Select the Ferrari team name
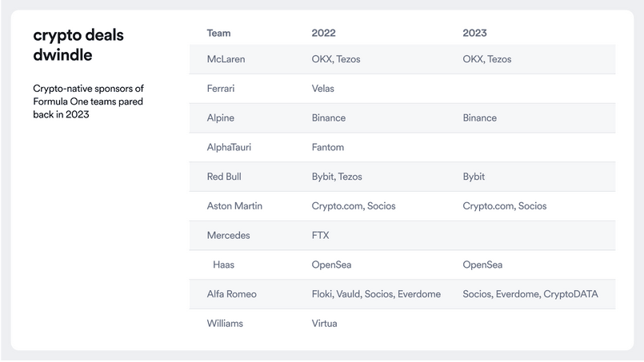The height and width of the screenshot is (362, 644). pos(221,88)
